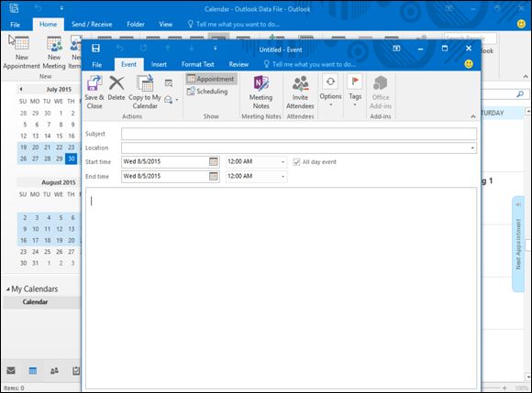Click the Start time date field
Viewport: 532px width, 393px height.
(x=171, y=161)
